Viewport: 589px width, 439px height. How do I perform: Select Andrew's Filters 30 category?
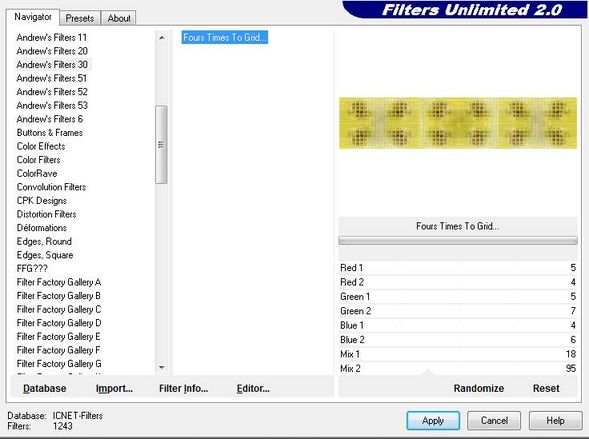coord(52,65)
